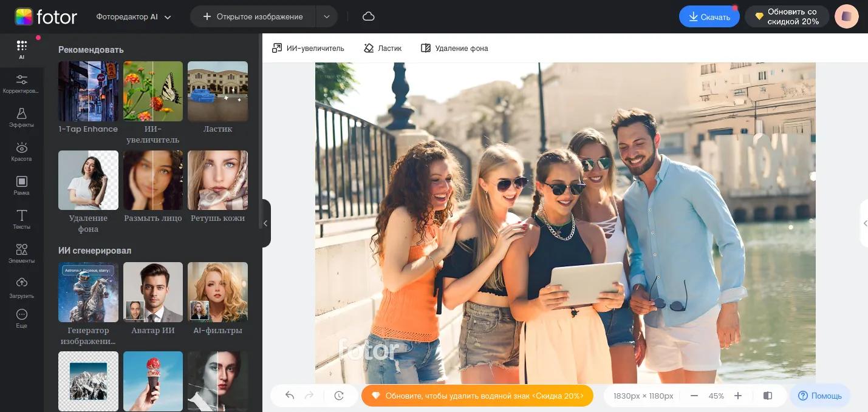Open the Эффекты effects panel
This screenshot has width=868, height=412.
[x=21, y=118]
